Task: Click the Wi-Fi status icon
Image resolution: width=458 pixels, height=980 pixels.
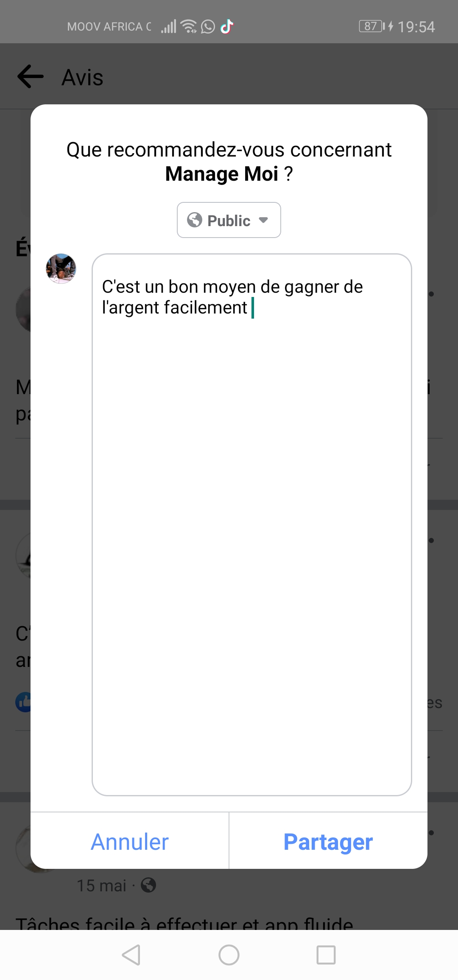Action: coord(189,26)
